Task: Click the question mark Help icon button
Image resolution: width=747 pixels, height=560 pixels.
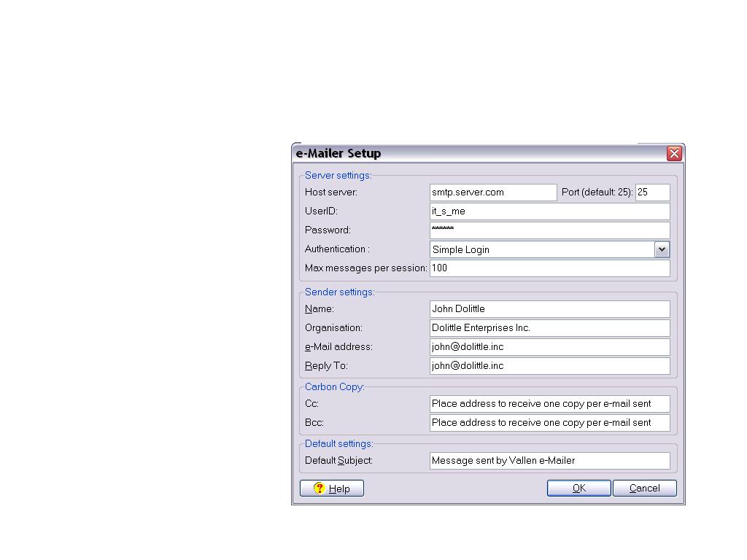Action: pyautogui.click(x=332, y=489)
